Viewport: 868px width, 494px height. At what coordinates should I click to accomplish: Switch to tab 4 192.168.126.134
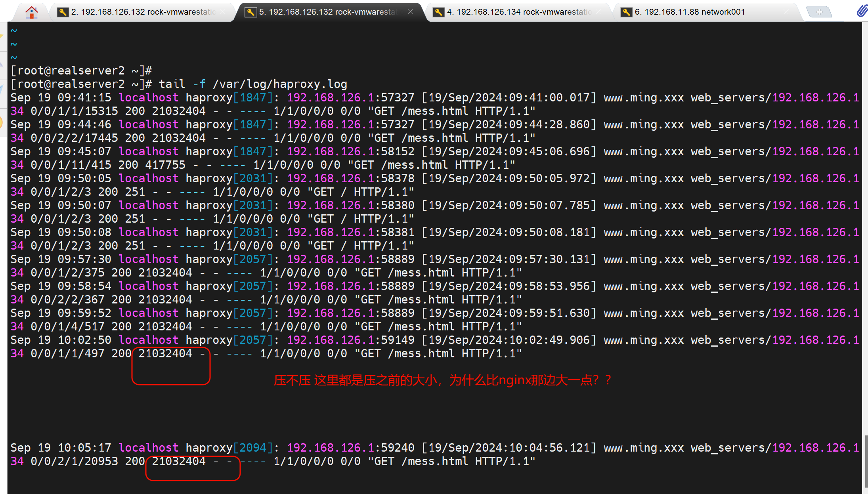pyautogui.click(x=519, y=12)
